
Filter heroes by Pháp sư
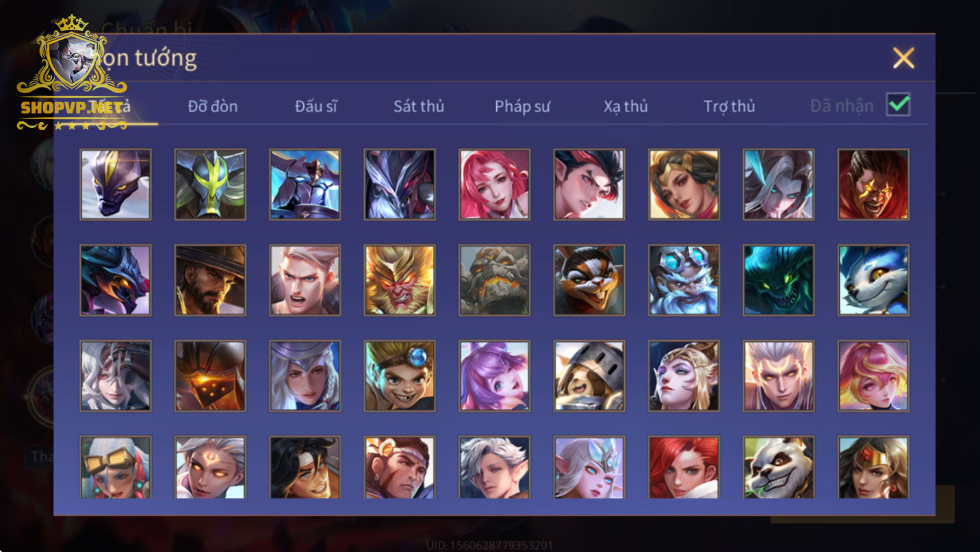522,106
